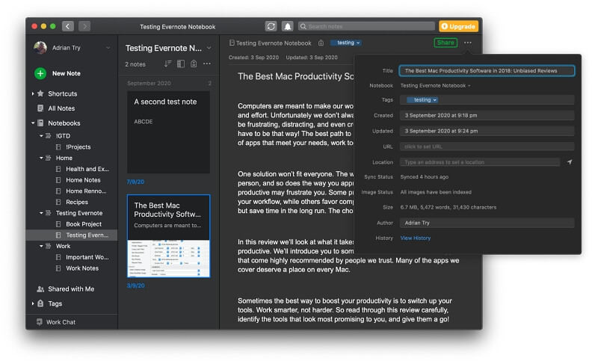Collapse the Work stack
Image resolution: width=598 pixels, height=364 pixels.
41,246
